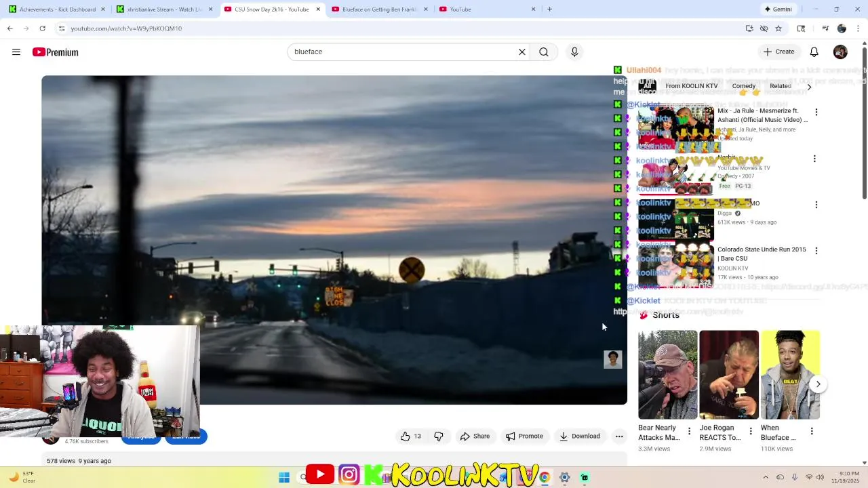Screen dimensions: 868x488
Task: Click the Create button
Action: (778, 52)
